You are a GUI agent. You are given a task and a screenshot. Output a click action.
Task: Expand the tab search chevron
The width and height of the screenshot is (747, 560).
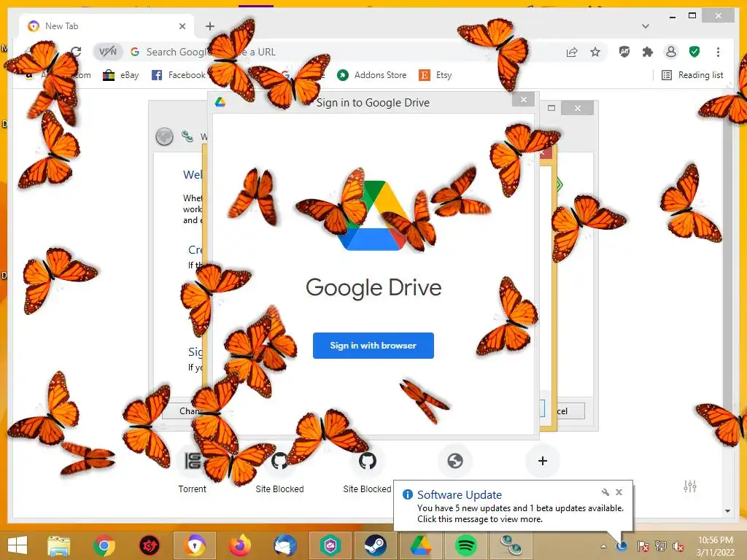click(645, 26)
